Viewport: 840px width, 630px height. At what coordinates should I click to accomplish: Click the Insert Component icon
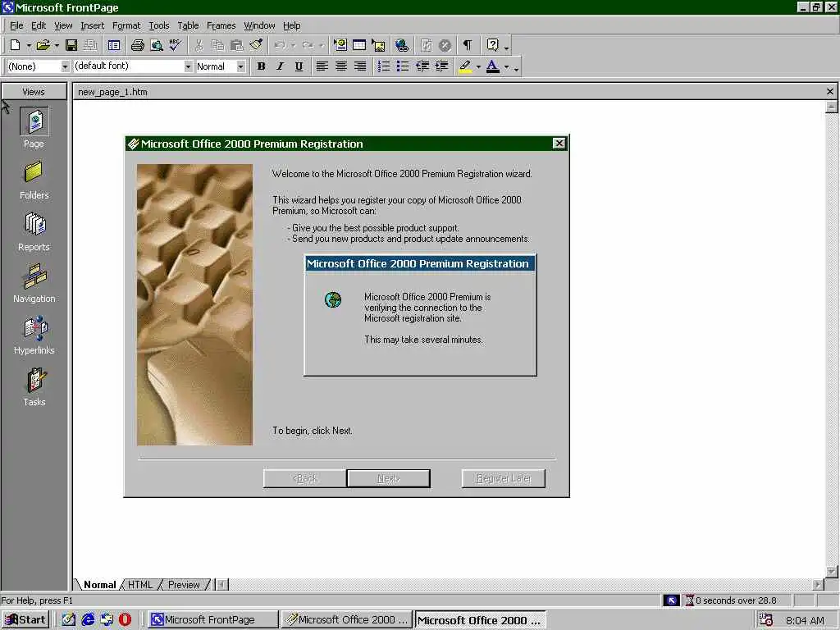pyautogui.click(x=340, y=46)
